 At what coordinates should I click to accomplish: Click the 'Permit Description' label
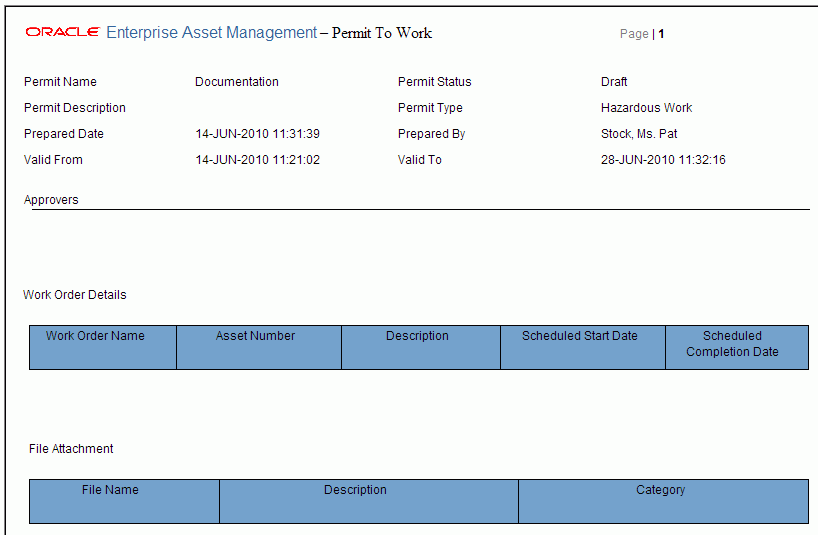pos(75,108)
